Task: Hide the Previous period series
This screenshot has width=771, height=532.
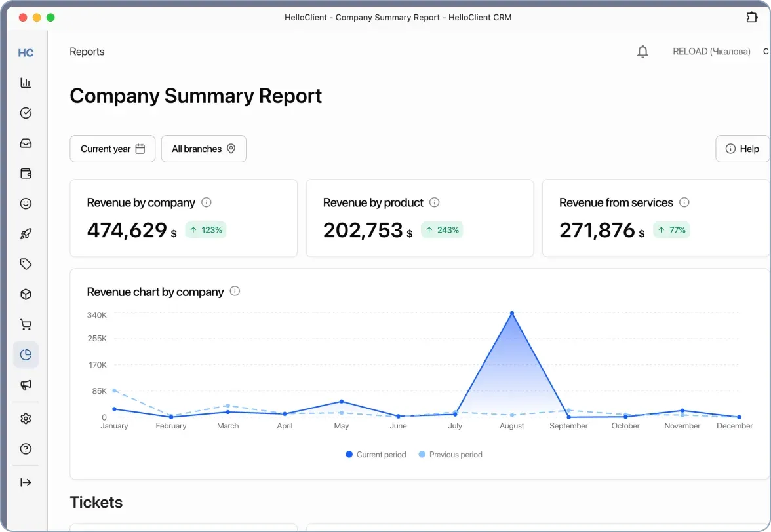Action: pyautogui.click(x=450, y=454)
